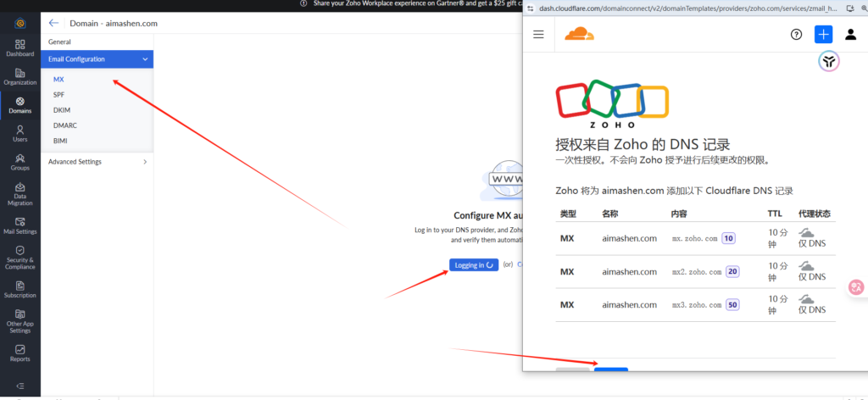Select BIMI under Email Configuration
The height and width of the screenshot is (400, 868).
coord(60,141)
